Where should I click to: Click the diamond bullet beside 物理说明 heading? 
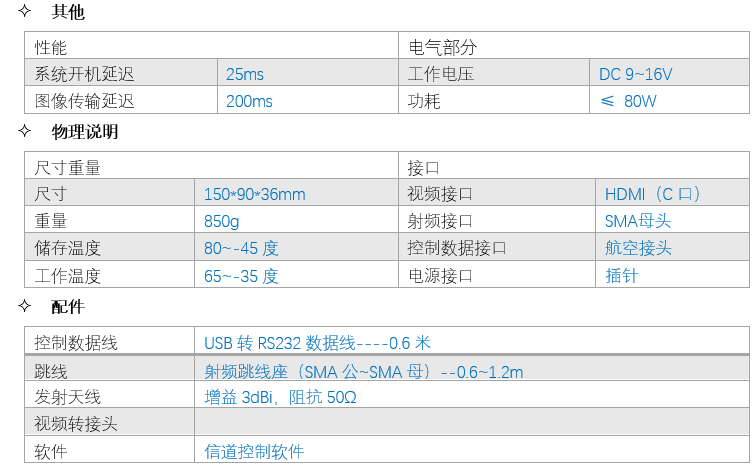point(24,131)
